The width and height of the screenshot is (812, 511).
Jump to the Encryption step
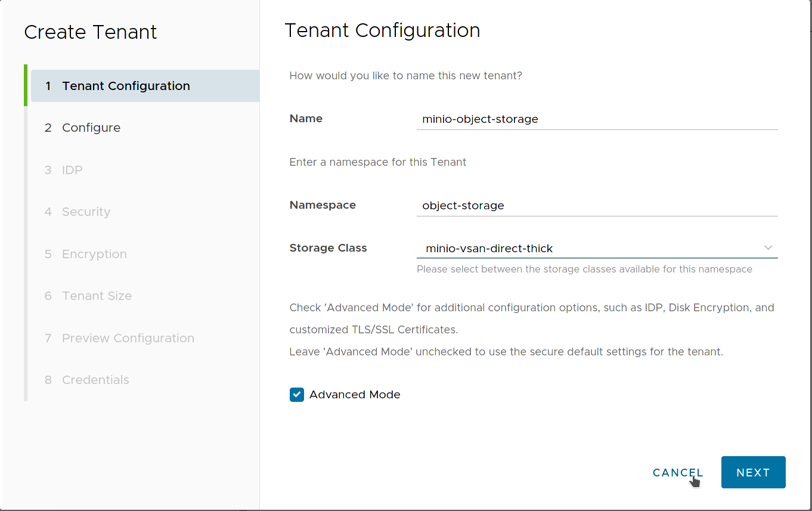(x=94, y=254)
